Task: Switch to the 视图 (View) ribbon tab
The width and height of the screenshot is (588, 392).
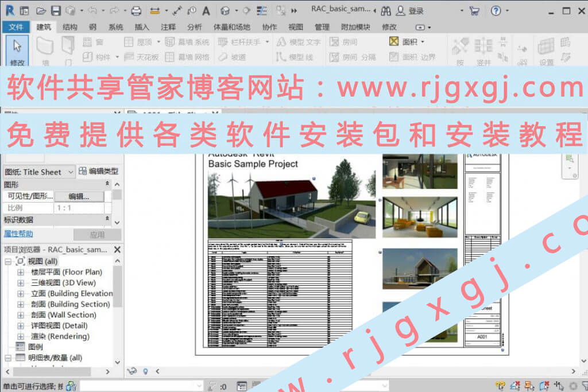Action: pyautogui.click(x=296, y=27)
